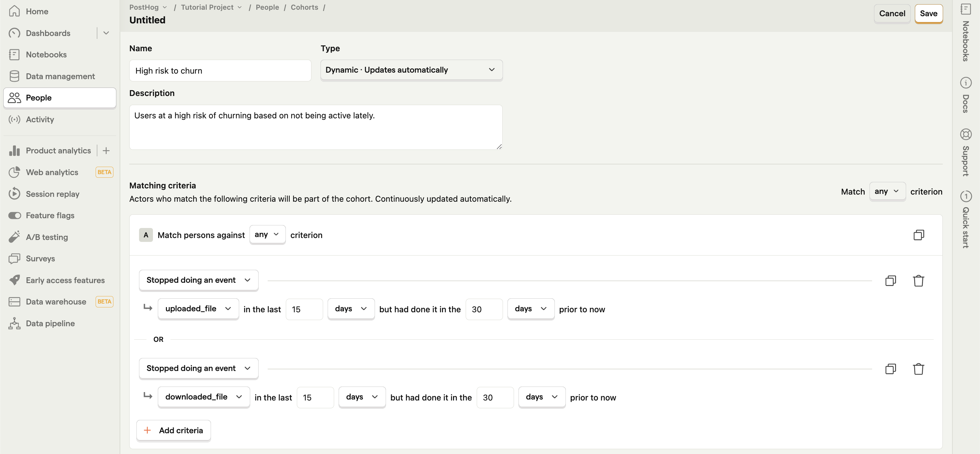
Task: Click into the Description text area
Action: click(316, 127)
